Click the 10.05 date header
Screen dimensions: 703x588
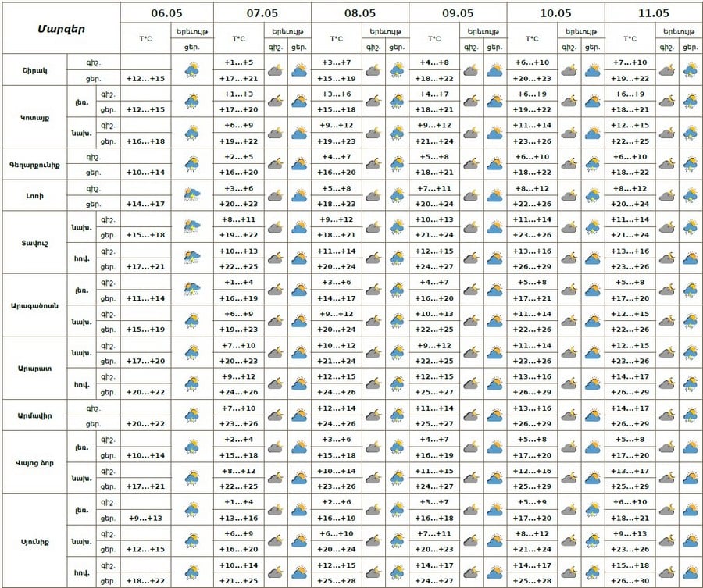click(x=556, y=13)
